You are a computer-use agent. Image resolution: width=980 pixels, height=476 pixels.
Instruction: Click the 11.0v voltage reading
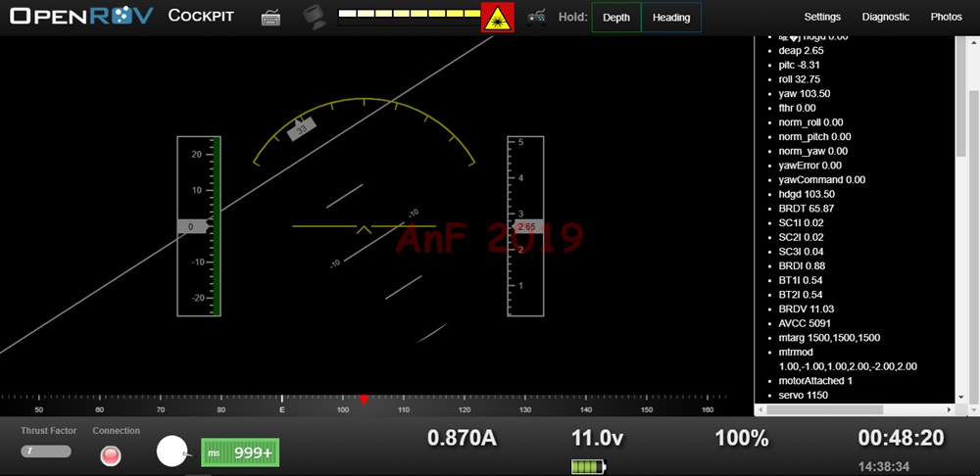click(598, 438)
